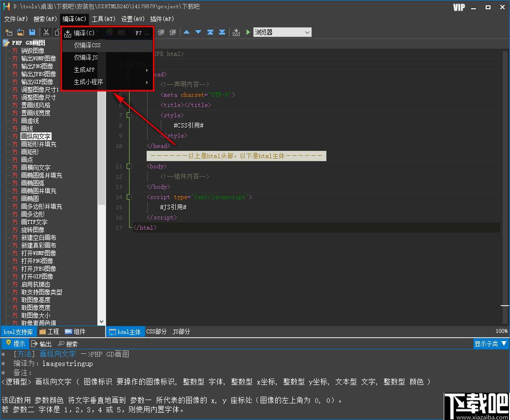The image size is (510, 420).
Task: Expand the 生成APP submenu
Action: [x=107, y=70]
